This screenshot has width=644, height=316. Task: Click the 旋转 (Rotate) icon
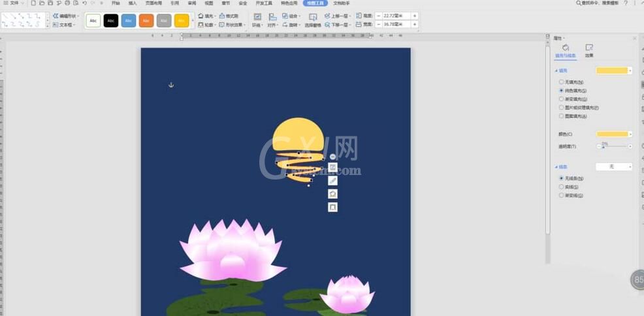click(x=285, y=25)
